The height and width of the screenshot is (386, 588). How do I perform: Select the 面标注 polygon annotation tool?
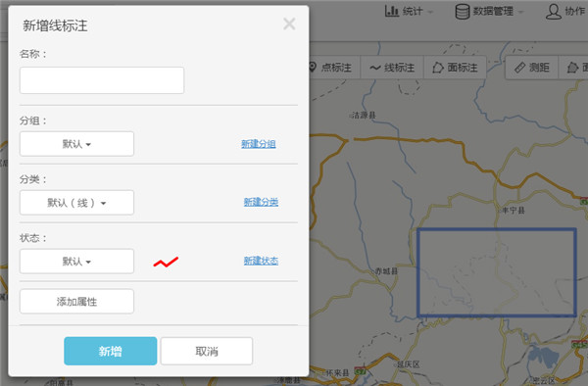pyautogui.click(x=456, y=68)
